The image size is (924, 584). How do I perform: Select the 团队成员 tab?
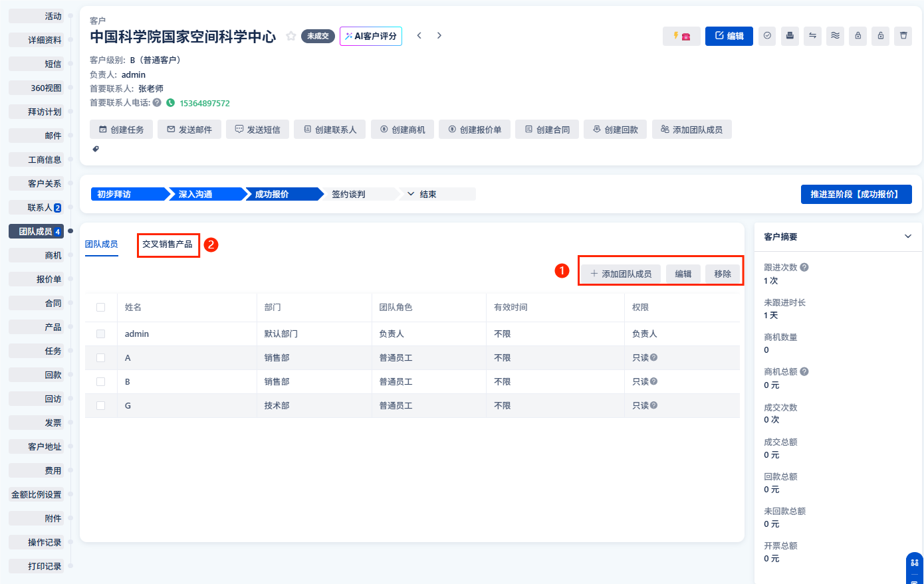click(102, 244)
